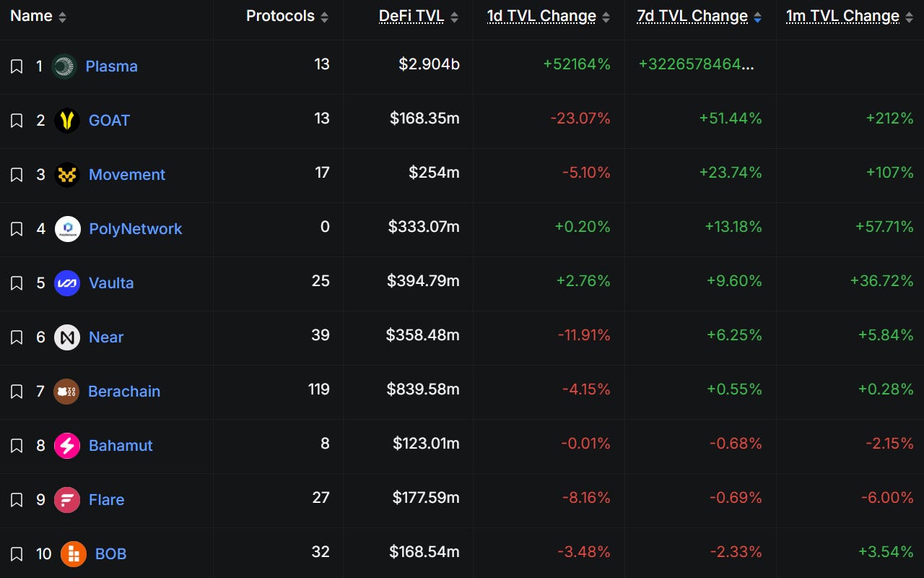Toggle the 7d TVL Change sort arrows

(757, 17)
